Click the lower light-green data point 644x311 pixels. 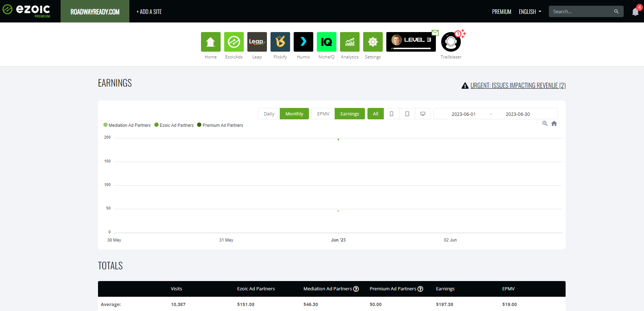(338, 211)
